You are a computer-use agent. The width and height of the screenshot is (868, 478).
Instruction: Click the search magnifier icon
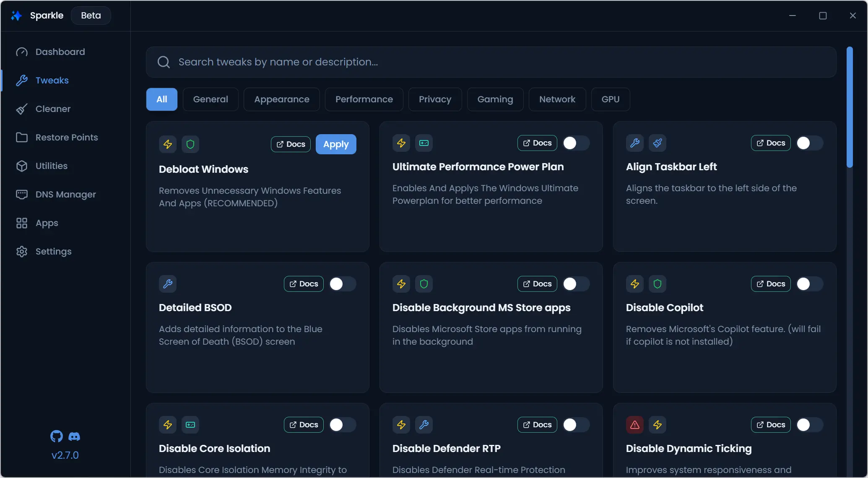coord(164,62)
